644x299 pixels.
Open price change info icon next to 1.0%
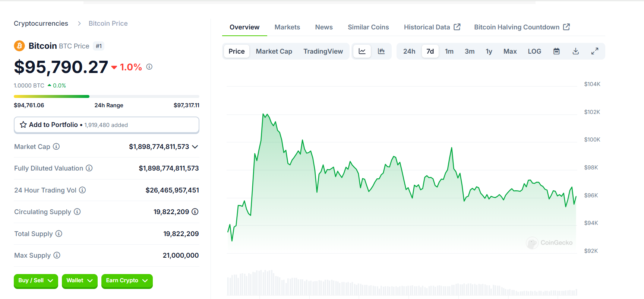[149, 67]
